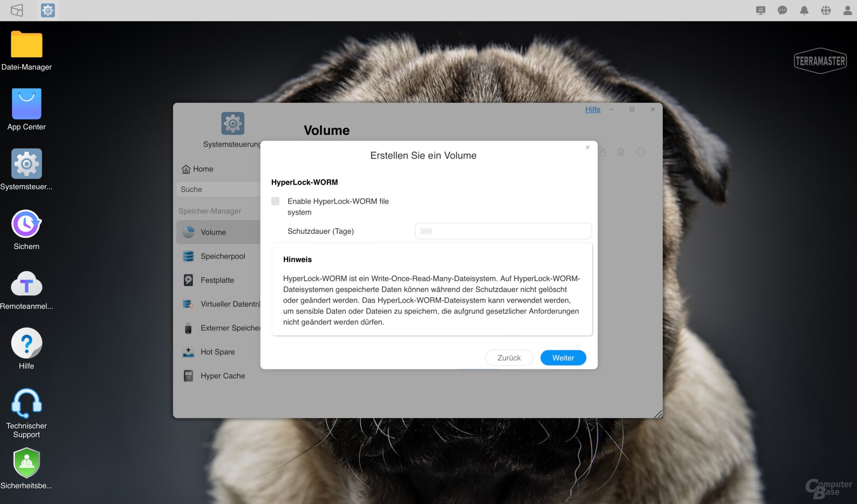This screenshot has height=504, width=857.
Task: Open Remoteanmeldung cloud icon
Action: click(27, 284)
